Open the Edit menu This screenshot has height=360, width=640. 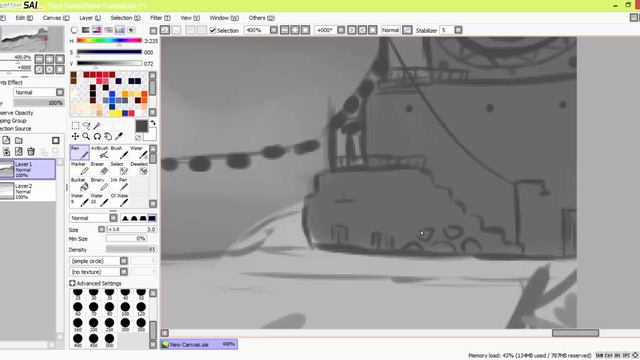pos(24,18)
